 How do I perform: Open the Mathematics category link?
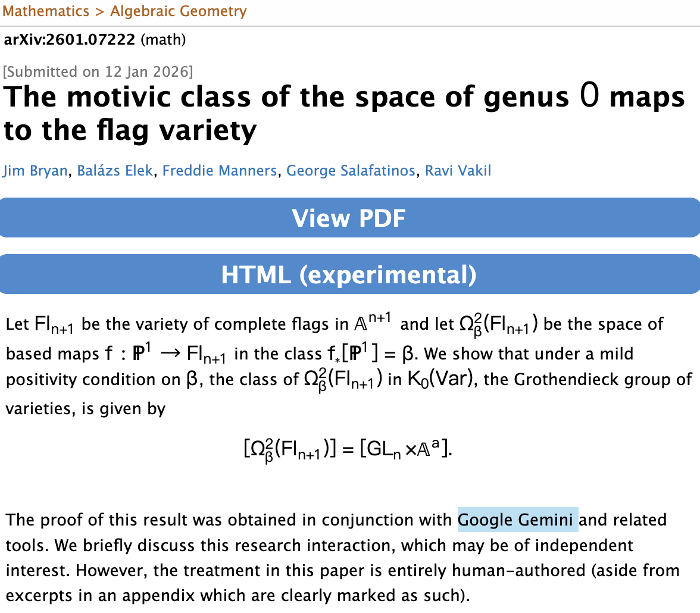click(x=46, y=11)
